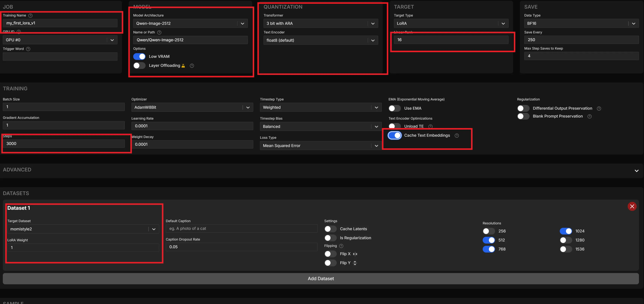Image resolution: width=644 pixels, height=304 pixels.
Task: Click help icon beside Differential Output Preservation
Action: pos(599,109)
